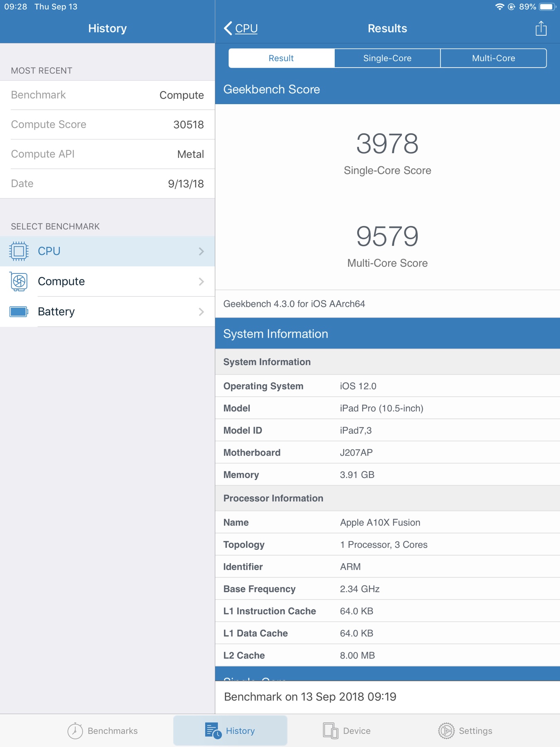The height and width of the screenshot is (747, 560).
Task: Tap the Compute API value Metal
Action: (190, 154)
